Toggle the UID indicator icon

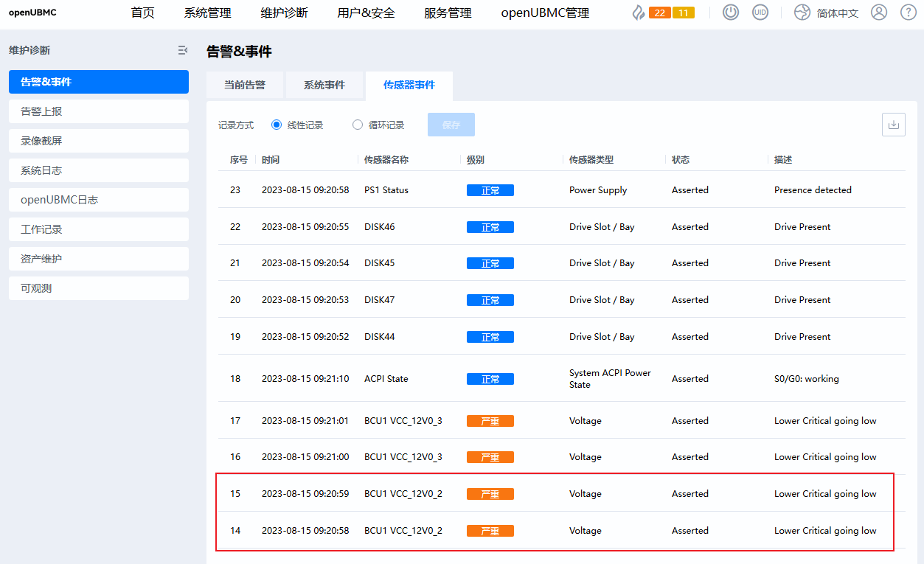coord(760,13)
